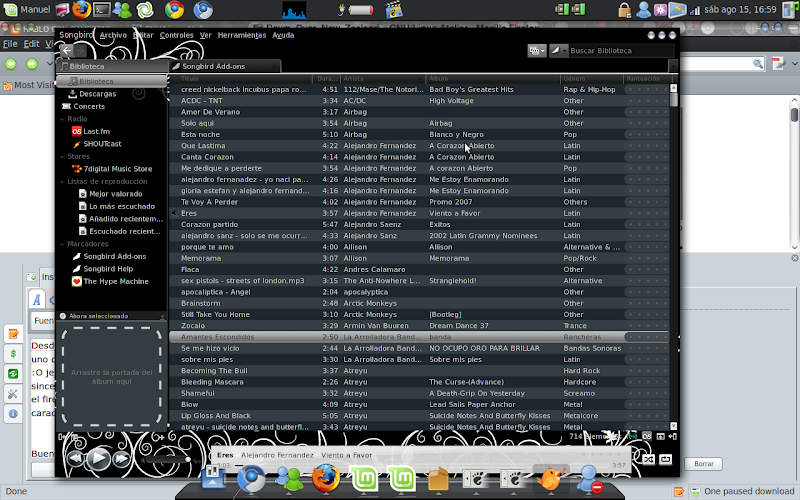Open the Herramientas menu
The width and height of the screenshot is (800, 500).
click(x=242, y=35)
